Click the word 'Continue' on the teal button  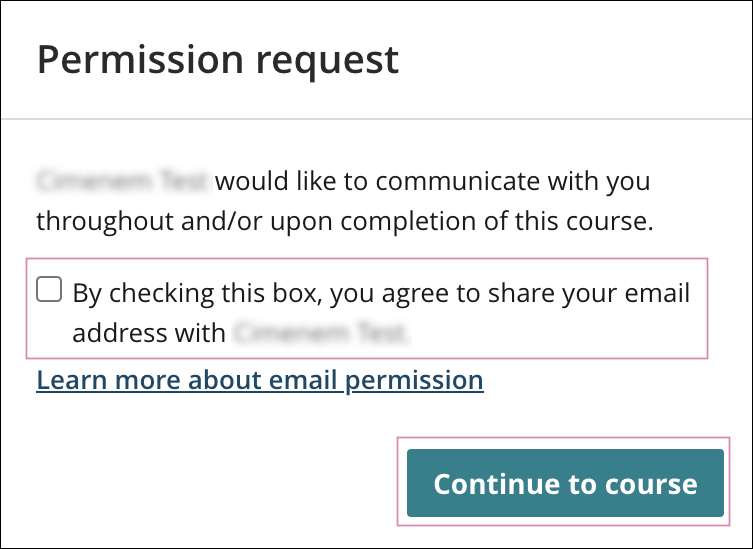click(497, 484)
